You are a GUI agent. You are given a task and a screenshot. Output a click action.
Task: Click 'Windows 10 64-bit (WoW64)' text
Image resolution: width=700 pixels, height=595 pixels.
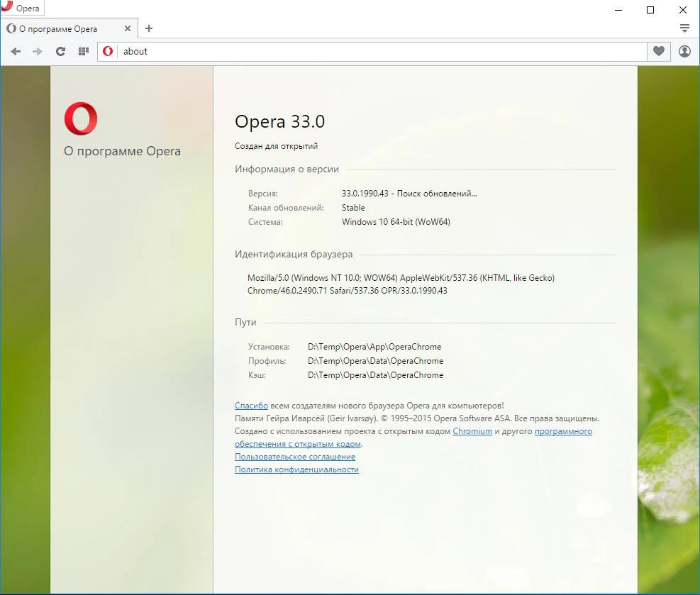click(x=396, y=222)
